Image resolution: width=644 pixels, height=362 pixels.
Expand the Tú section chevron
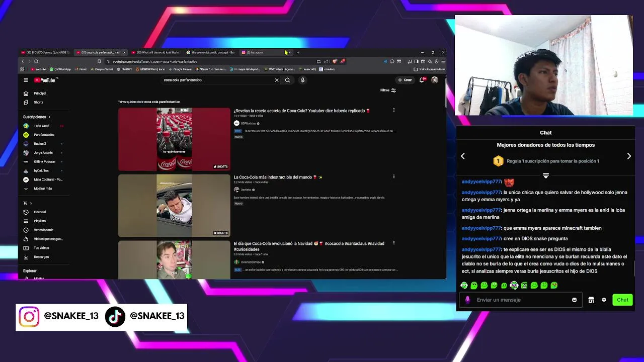click(x=31, y=203)
